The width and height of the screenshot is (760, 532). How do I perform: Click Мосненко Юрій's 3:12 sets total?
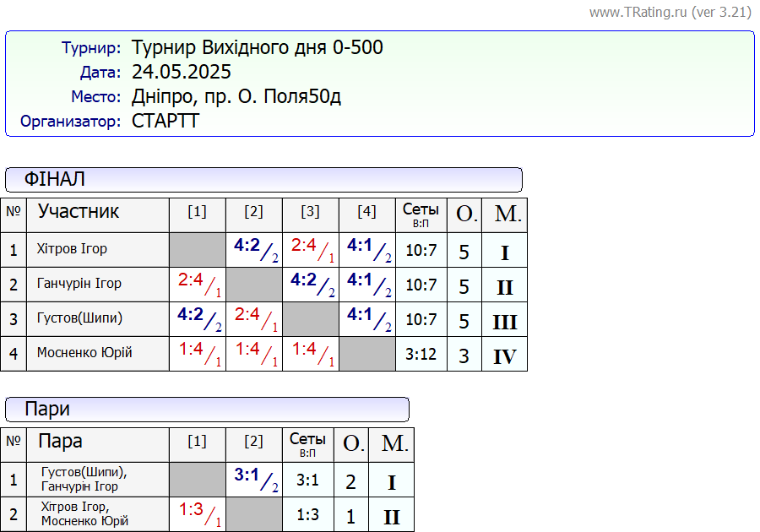421,354
